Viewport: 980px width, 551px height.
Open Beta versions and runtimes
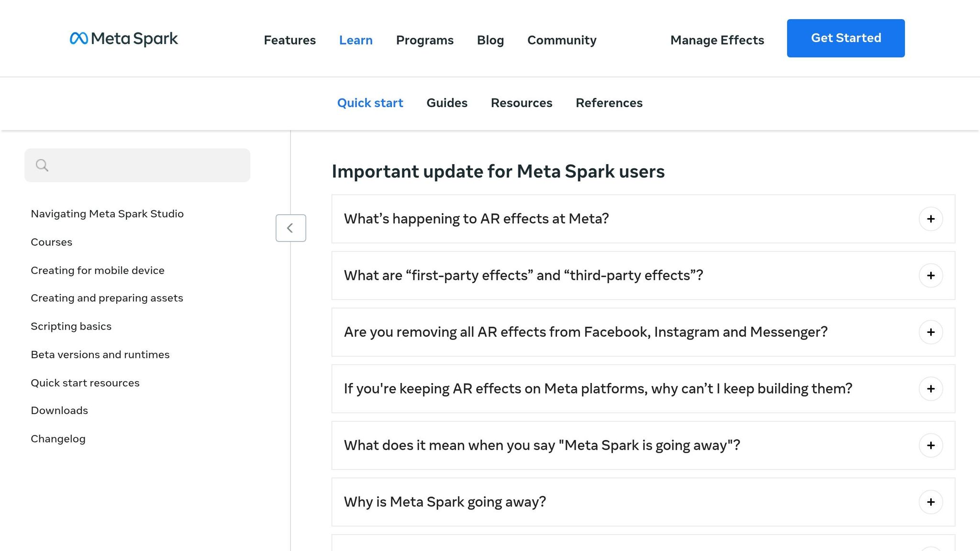point(100,354)
